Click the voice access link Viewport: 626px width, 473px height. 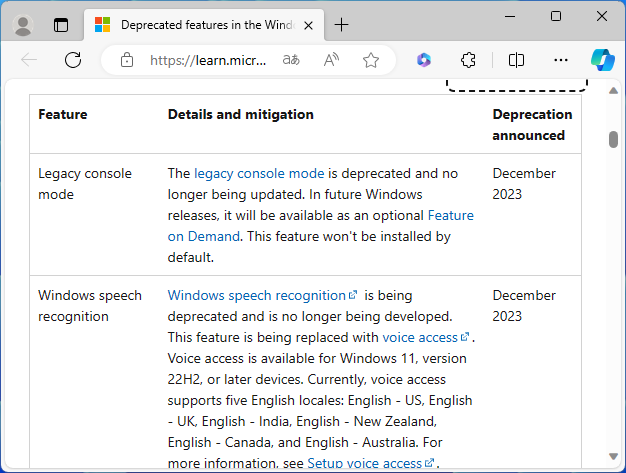point(421,337)
